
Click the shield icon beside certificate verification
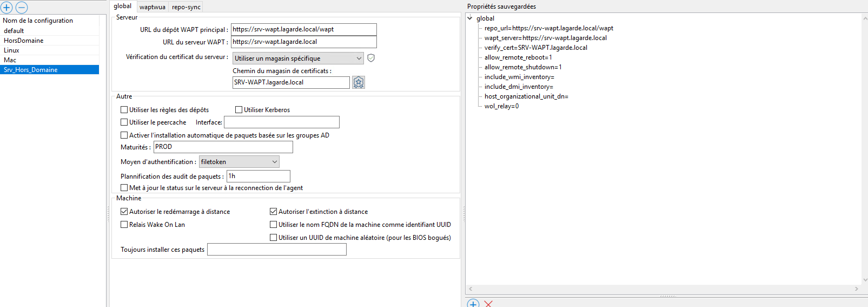coord(371,58)
